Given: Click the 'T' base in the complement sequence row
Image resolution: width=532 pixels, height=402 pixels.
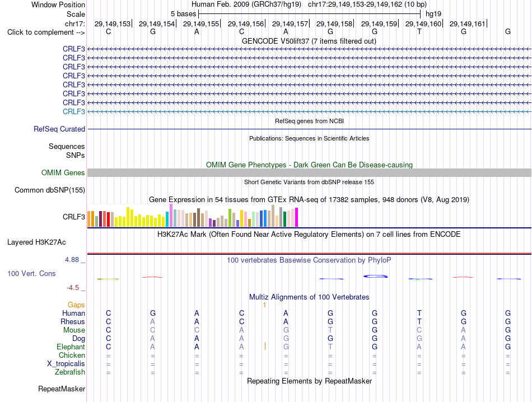Looking at the screenshot, I should pos(419,32).
